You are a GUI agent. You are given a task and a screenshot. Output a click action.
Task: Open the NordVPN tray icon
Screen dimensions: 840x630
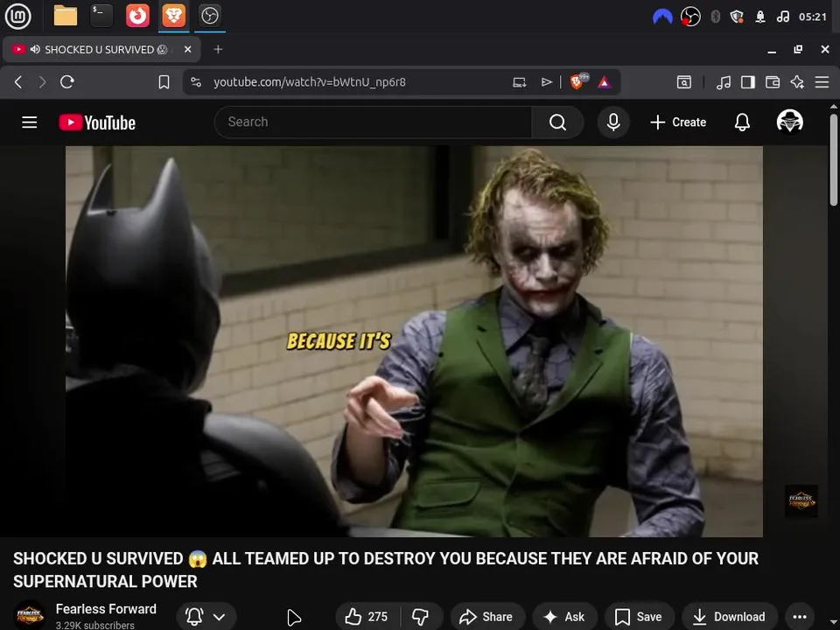662,17
